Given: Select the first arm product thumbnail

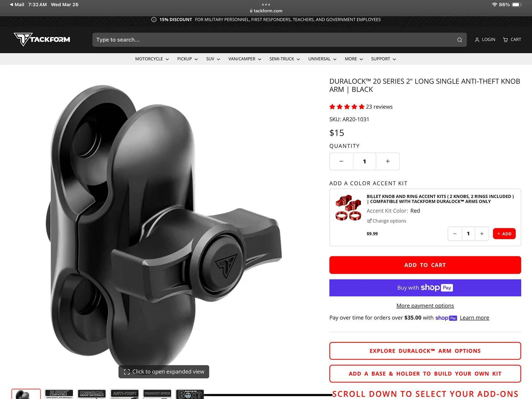Looking at the screenshot, I should pyautogui.click(x=26, y=394).
